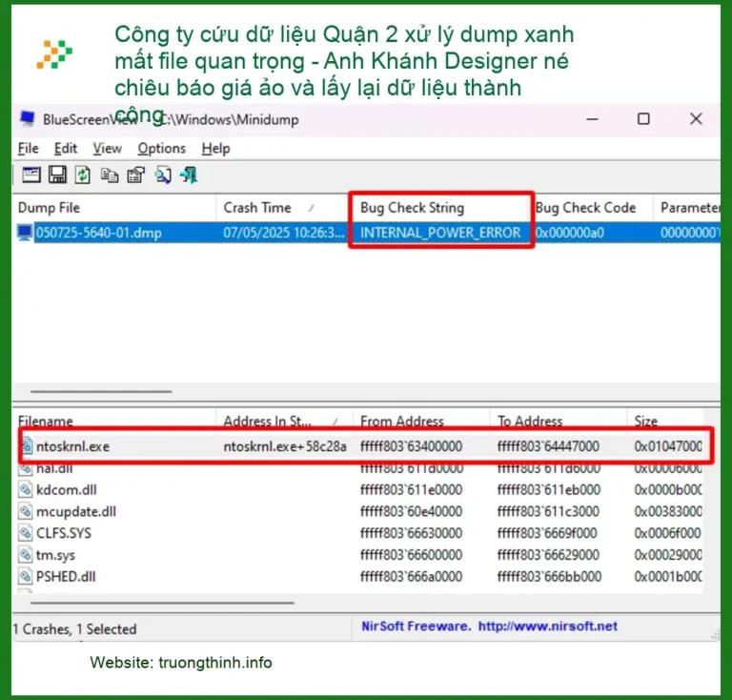
Task: Select the CLFS.SYS row
Action: (x=359, y=533)
